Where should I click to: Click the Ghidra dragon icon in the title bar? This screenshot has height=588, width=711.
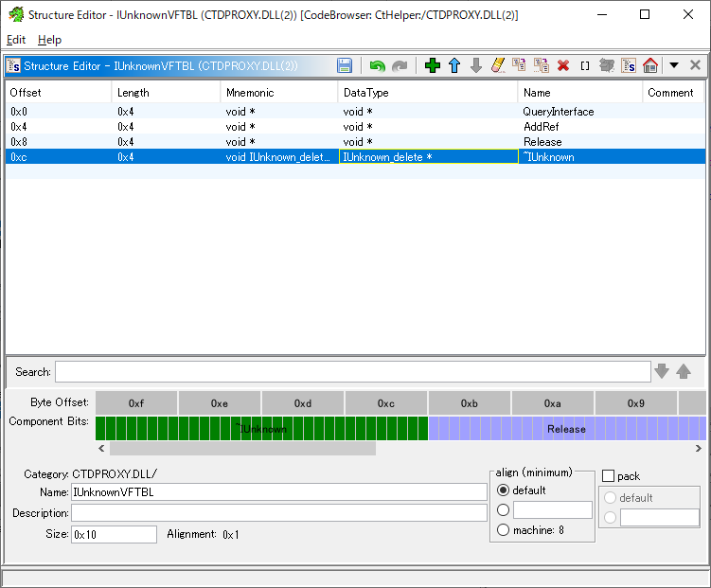point(16,14)
